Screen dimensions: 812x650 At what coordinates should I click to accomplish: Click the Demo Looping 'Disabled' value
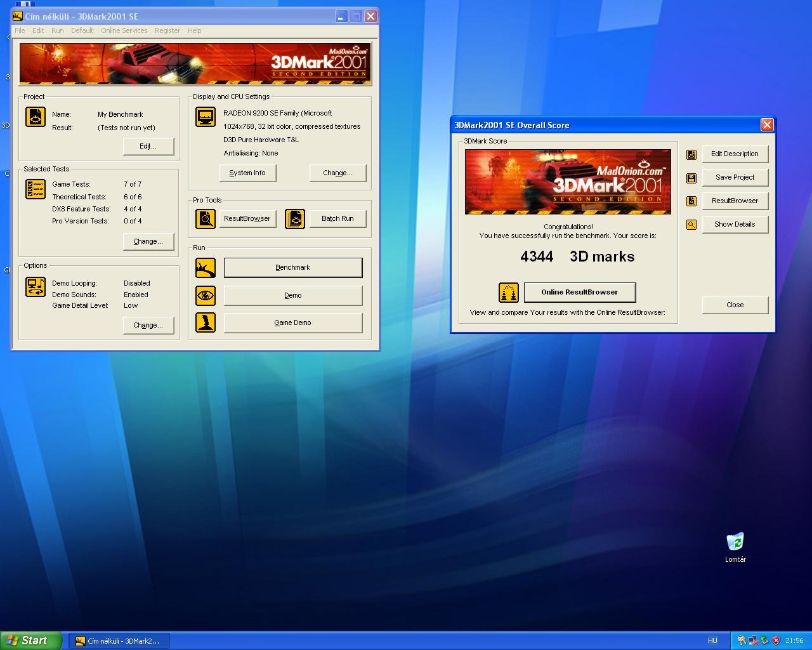click(x=137, y=283)
